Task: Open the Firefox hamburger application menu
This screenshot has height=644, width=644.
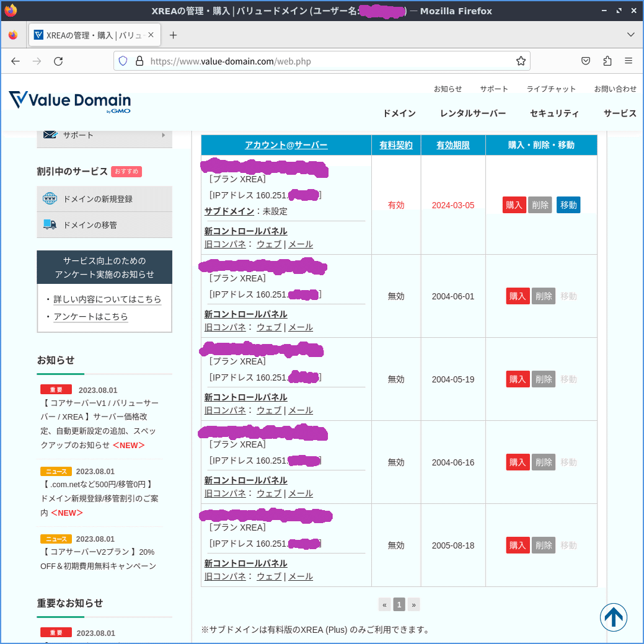Action: coord(629,61)
